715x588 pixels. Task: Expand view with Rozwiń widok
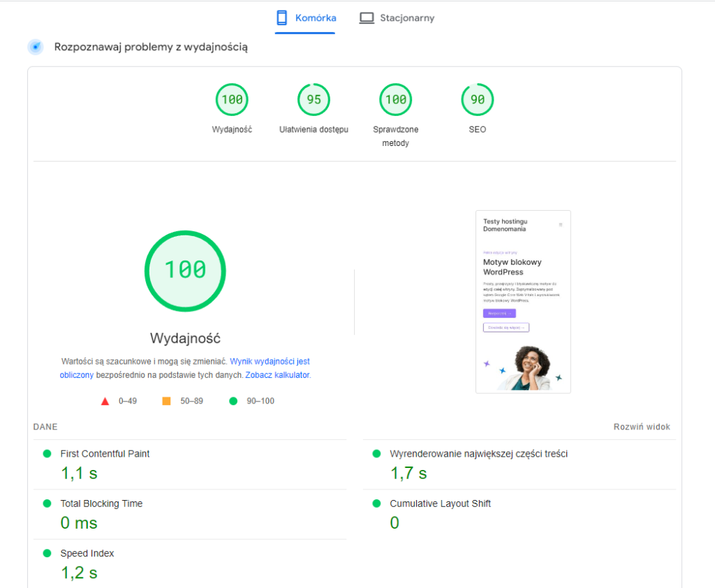point(642,427)
